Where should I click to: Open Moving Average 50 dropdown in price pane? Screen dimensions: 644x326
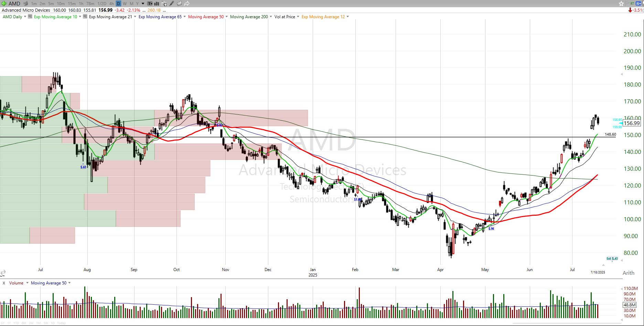[227, 16]
